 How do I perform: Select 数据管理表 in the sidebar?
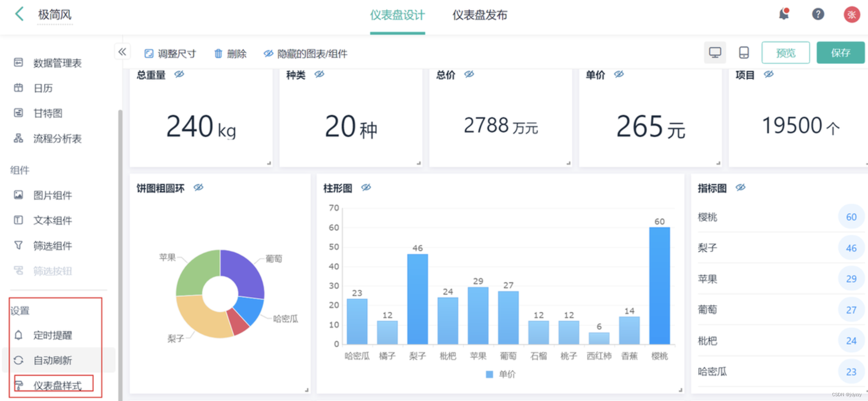58,63
